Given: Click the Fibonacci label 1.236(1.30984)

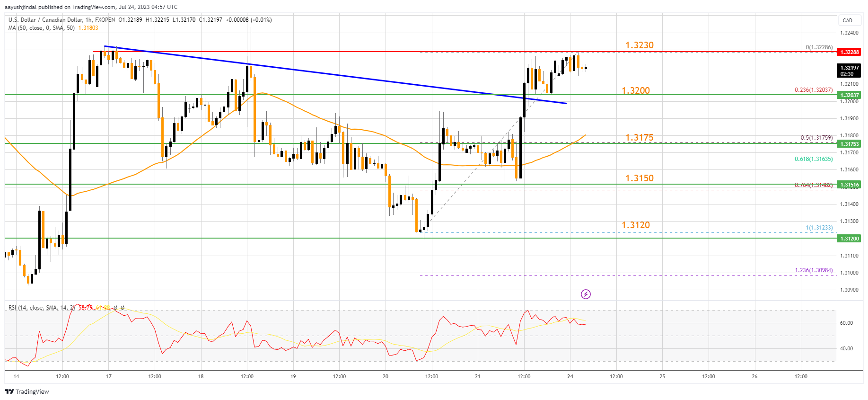Looking at the screenshot, I should point(814,270).
